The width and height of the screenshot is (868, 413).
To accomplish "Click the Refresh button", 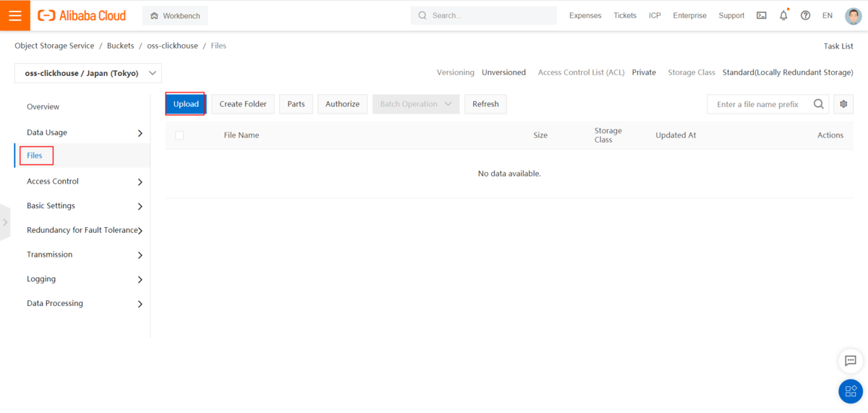I will coord(485,104).
